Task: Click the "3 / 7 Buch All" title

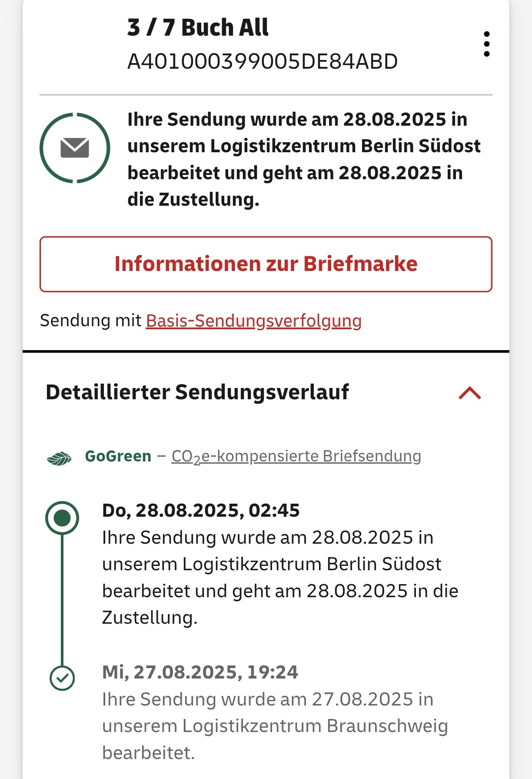Action: coord(198,27)
